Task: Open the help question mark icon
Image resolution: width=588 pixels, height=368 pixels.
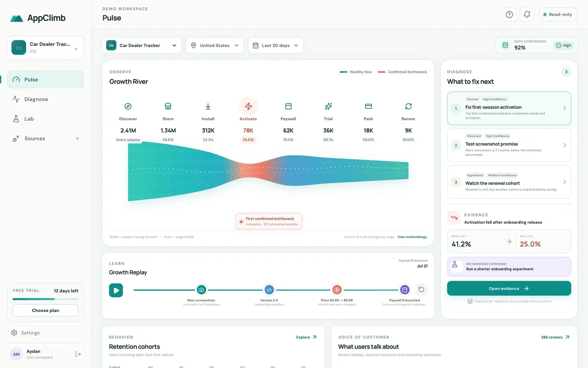Action: pyautogui.click(x=509, y=14)
